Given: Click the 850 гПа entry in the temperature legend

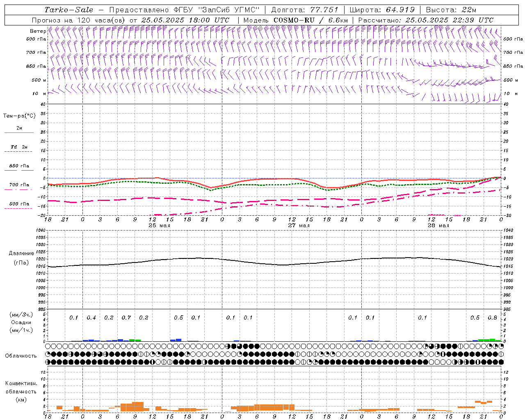Looking at the screenshot, I should [x=19, y=166].
